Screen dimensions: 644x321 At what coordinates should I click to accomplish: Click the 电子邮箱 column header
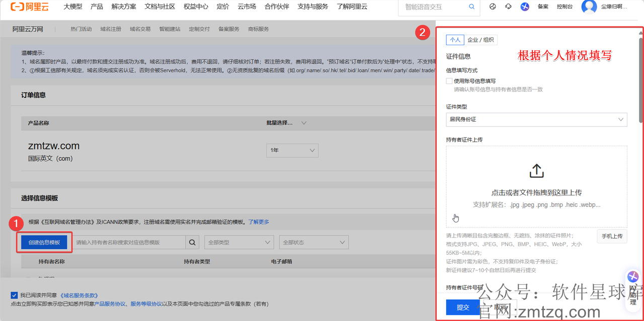click(x=282, y=262)
